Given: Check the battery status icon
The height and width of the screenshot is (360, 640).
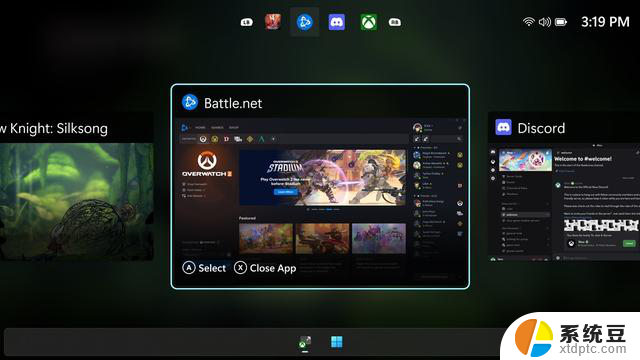Looking at the screenshot, I should pos(561,22).
